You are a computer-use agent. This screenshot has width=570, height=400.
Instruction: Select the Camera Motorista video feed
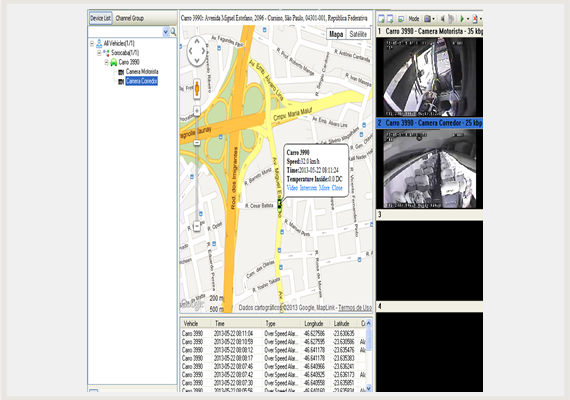click(430, 77)
